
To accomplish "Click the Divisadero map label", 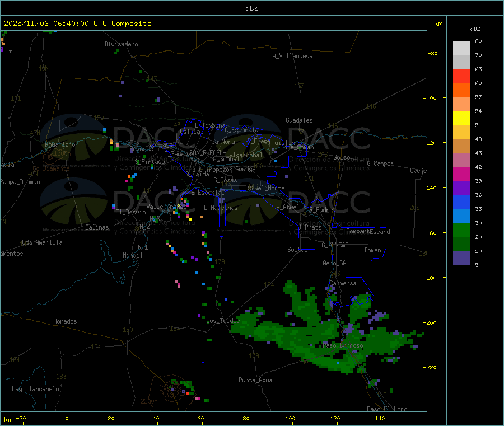I will click(x=121, y=44).
